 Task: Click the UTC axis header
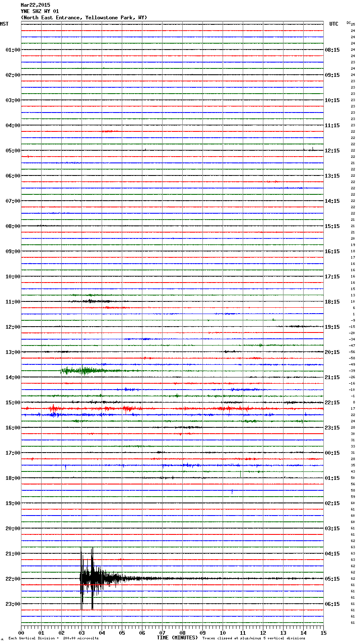pyautogui.click(x=334, y=24)
